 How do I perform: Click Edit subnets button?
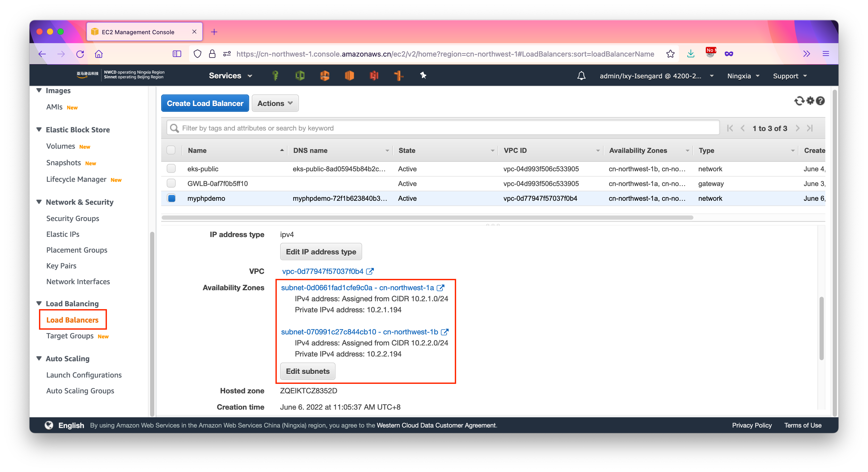308,371
